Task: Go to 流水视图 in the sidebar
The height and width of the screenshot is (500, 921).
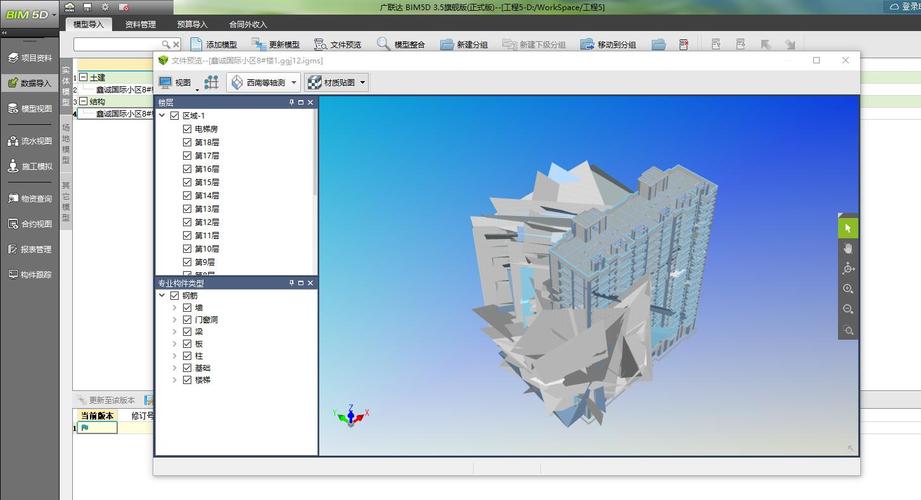Action: click(x=29, y=141)
